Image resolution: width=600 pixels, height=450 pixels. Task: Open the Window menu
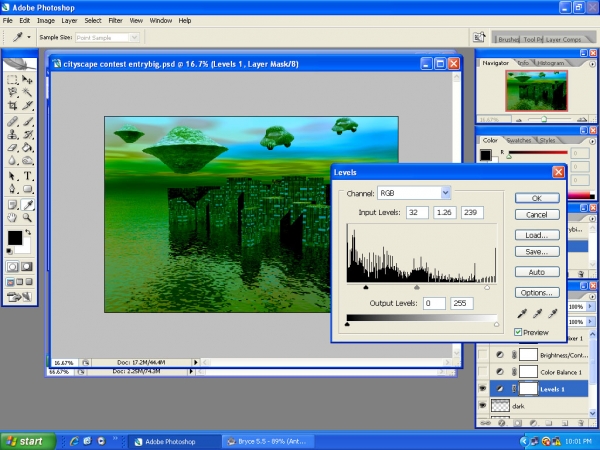coord(161,21)
